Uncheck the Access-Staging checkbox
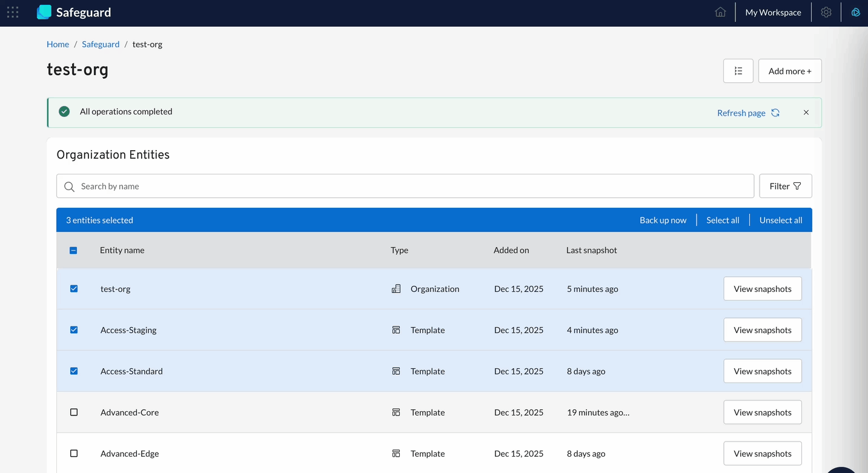Viewport: 868px width, 473px height. [x=74, y=330]
